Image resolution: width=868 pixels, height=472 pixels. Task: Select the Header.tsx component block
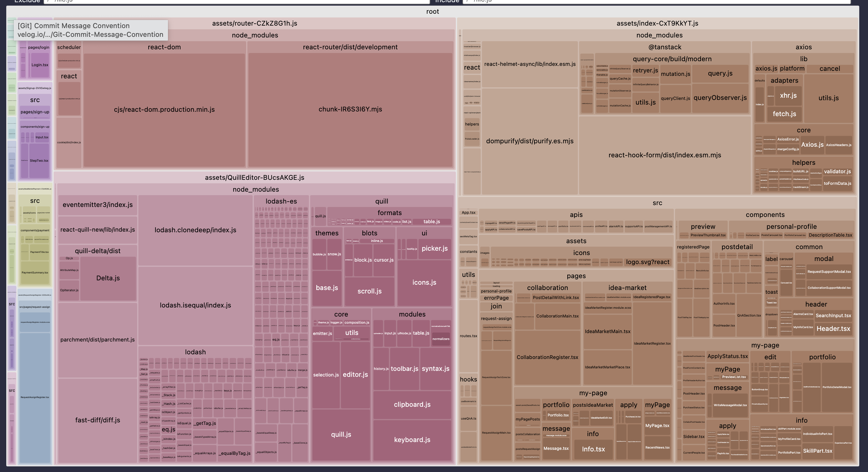(833, 329)
